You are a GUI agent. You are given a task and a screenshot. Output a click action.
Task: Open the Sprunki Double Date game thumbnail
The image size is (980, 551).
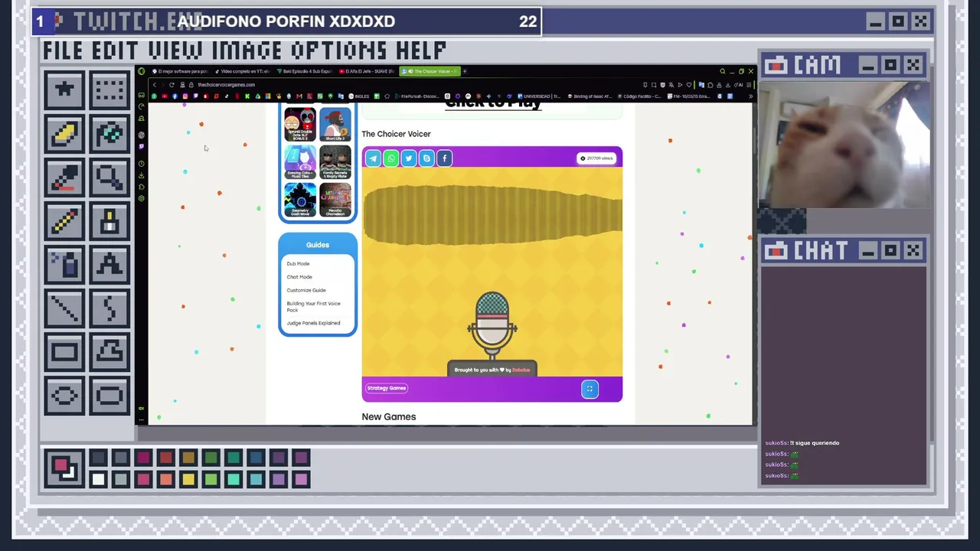tap(300, 125)
